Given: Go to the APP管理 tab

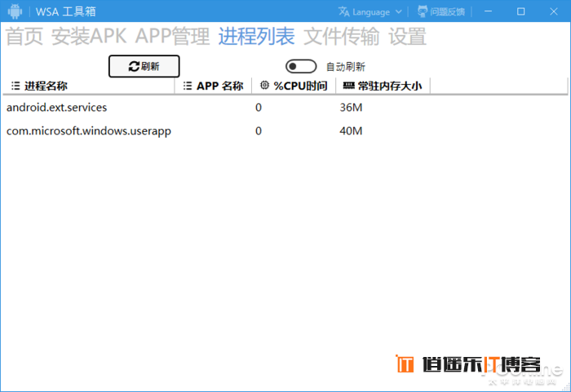Looking at the screenshot, I should pyautogui.click(x=172, y=37).
